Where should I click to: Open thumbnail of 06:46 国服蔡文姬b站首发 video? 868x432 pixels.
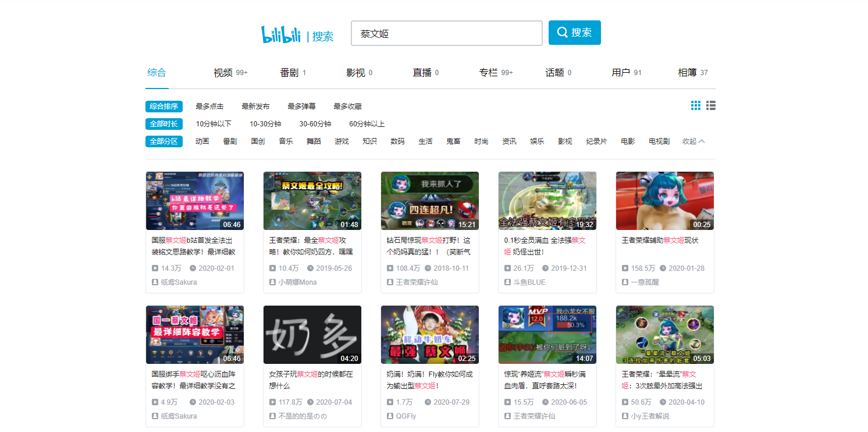pyautogui.click(x=195, y=201)
